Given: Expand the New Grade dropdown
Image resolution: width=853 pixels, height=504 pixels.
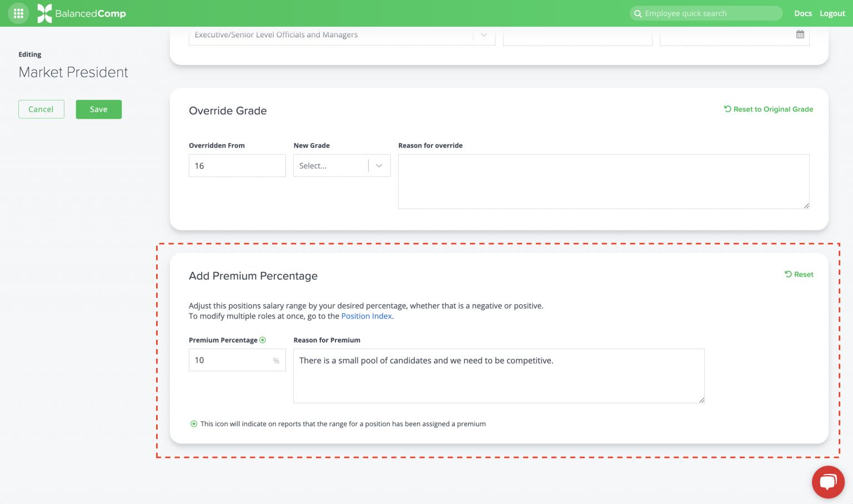Looking at the screenshot, I should [x=379, y=166].
